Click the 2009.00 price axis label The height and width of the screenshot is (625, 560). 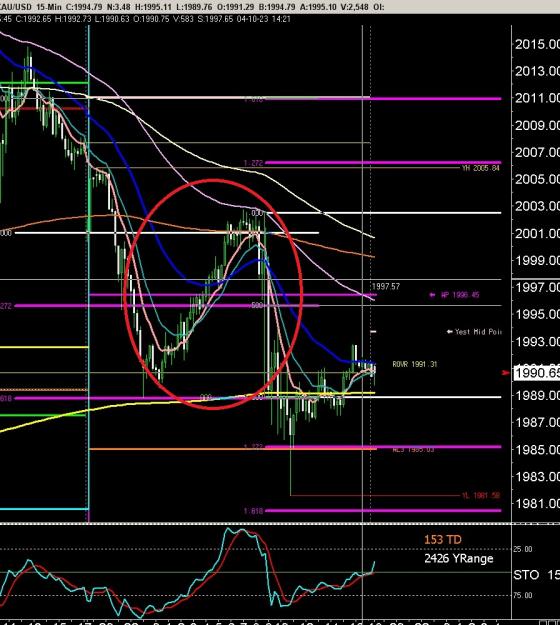(537, 126)
